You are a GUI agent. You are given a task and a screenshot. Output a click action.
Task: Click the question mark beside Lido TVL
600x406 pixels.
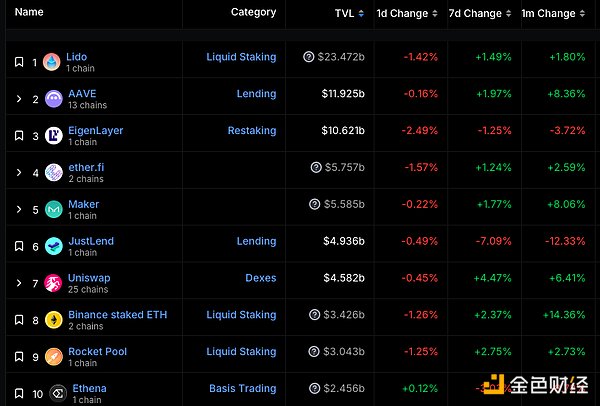[309, 58]
